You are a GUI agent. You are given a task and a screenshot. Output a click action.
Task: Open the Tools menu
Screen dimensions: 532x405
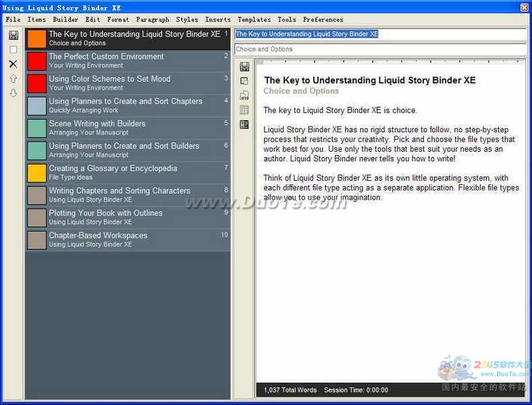(287, 20)
